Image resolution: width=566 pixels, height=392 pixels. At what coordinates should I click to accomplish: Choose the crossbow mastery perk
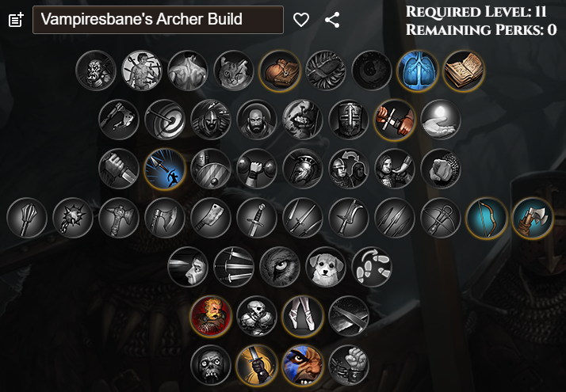(441, 218)
